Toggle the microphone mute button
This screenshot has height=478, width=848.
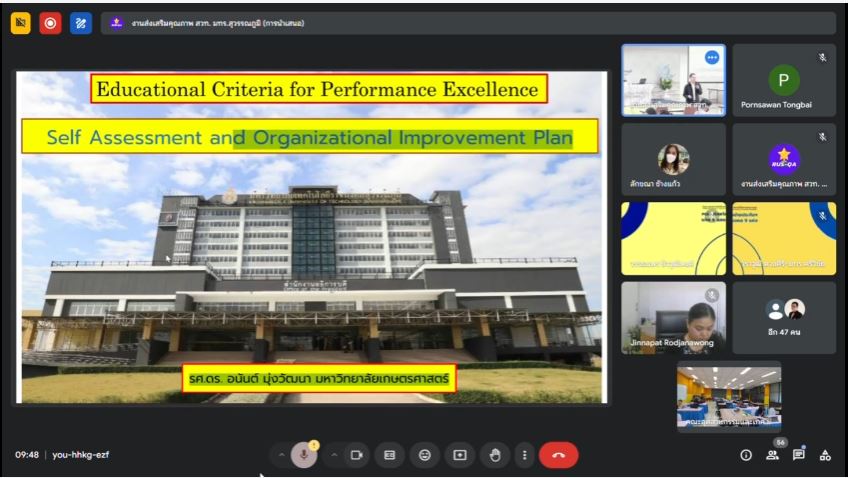[304, 455]
